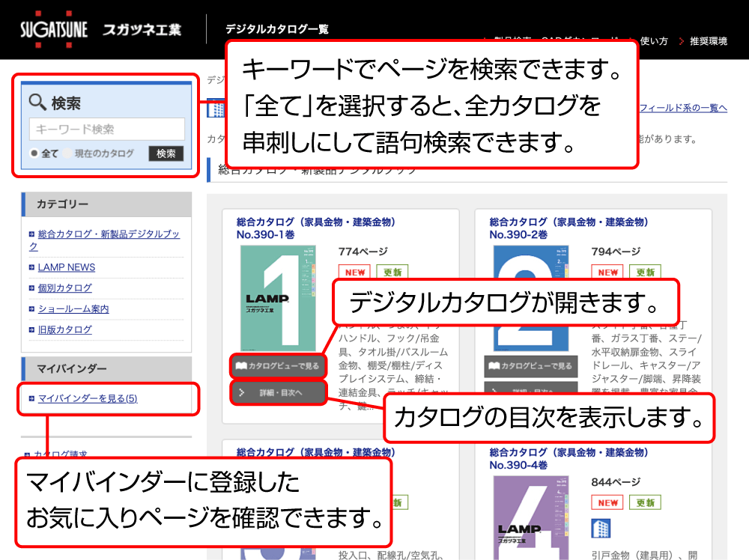Click the green No.390-1 catalog cover thumbnail
The image size is (749, 560).
[278, 299]
